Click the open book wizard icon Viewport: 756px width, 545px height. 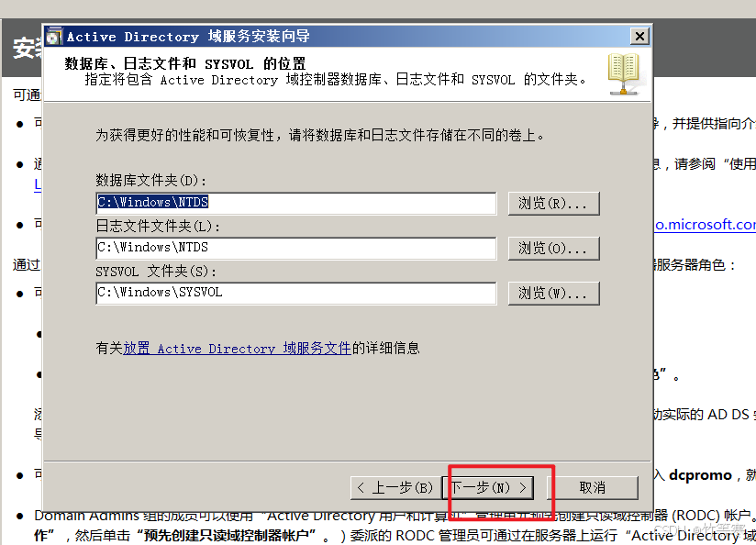tap(624, 73)
